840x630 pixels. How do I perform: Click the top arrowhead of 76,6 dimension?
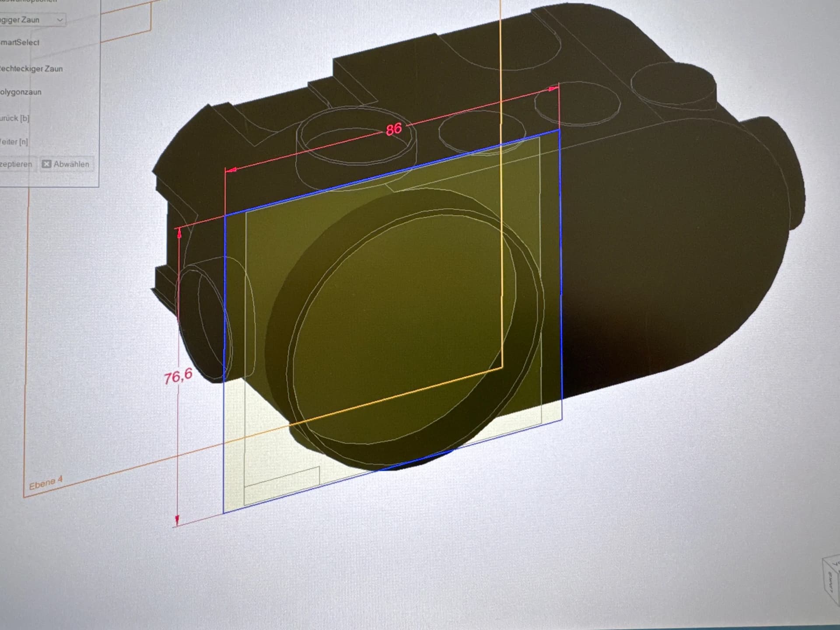179,234
